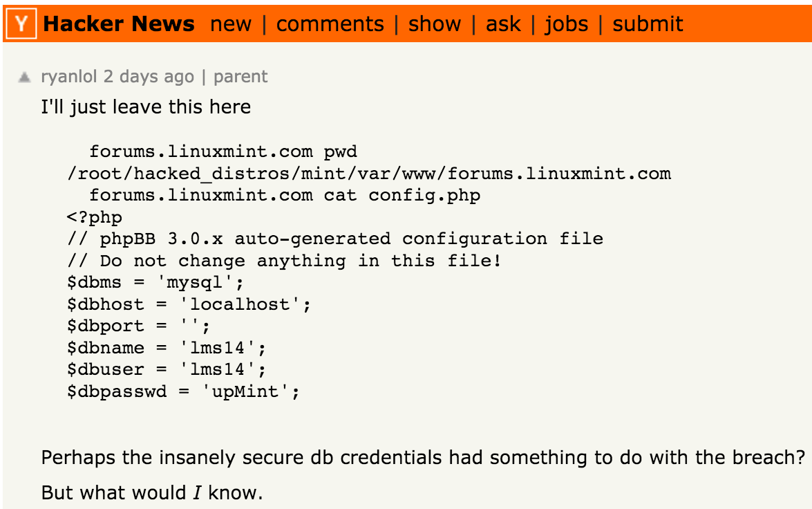This screenshot has width=812, height=509.
Task: Click the 'insanely secure db credentials' sentence
Action: point(423,458)
